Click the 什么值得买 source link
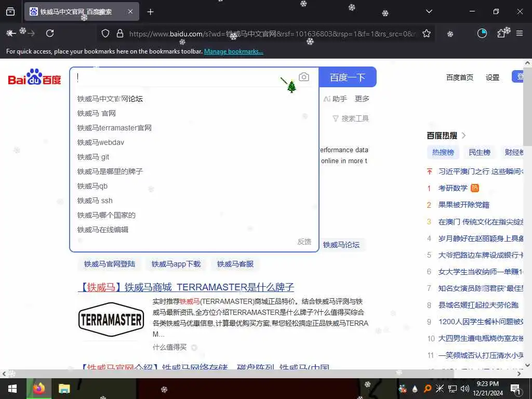The height and width of the screenshot is (399, 532). (x=170, y=347)
